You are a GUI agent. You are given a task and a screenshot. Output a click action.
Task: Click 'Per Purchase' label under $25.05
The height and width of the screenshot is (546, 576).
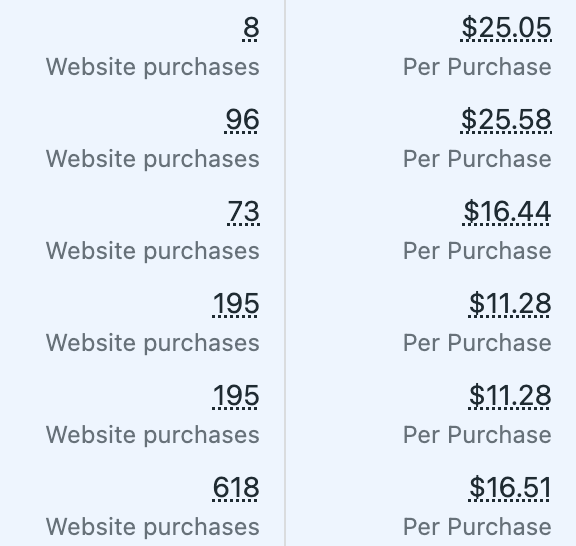pos(478,67)
